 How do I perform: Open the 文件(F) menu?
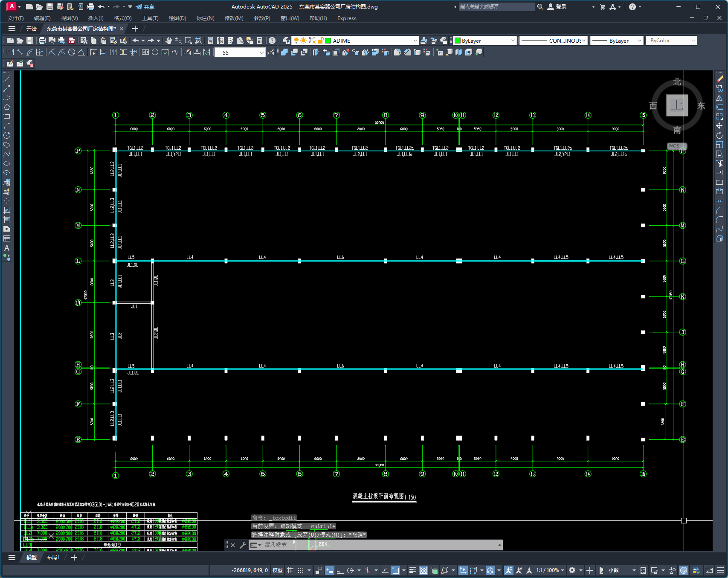pyautogui.click(x=16, y=18)
